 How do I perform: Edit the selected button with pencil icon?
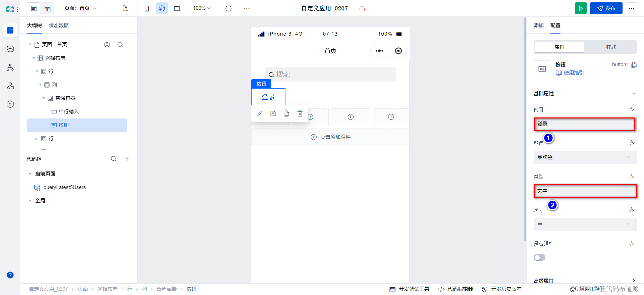pyautogui.click(x=260, y=113)
